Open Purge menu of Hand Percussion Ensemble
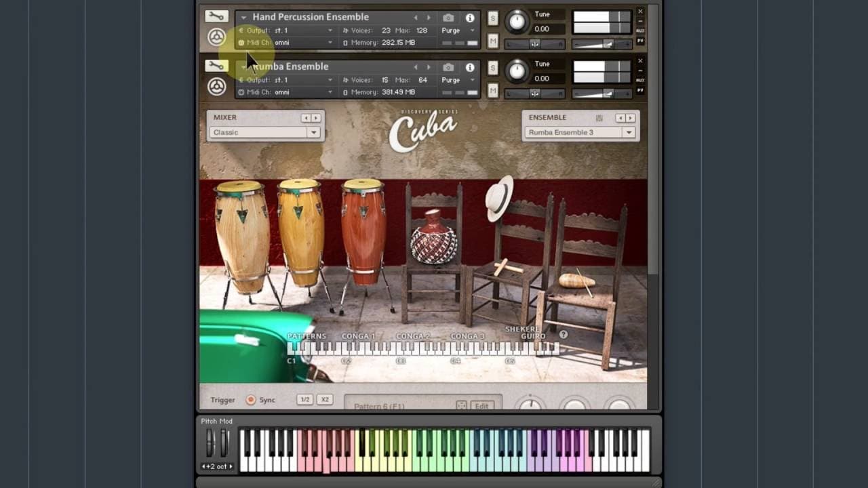This screenshot has width=868, height=488. 458,30
